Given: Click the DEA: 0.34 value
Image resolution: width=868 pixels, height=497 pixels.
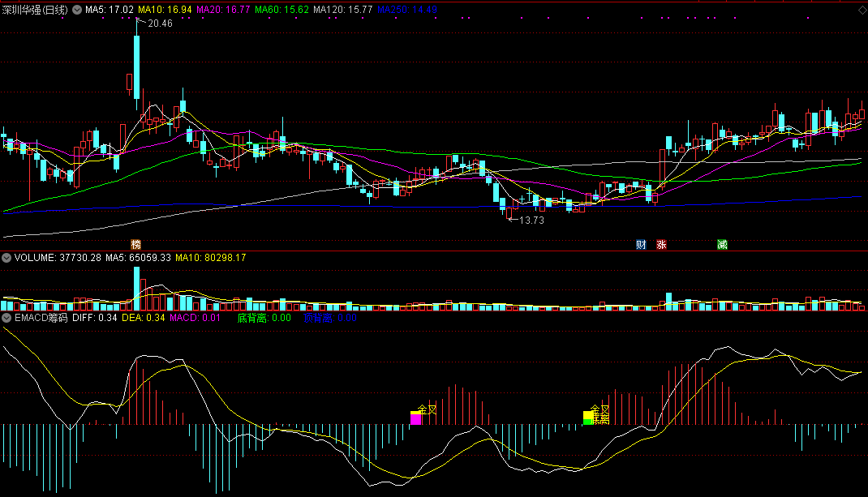Looking at the screenshot, I should tap(144, 318).
